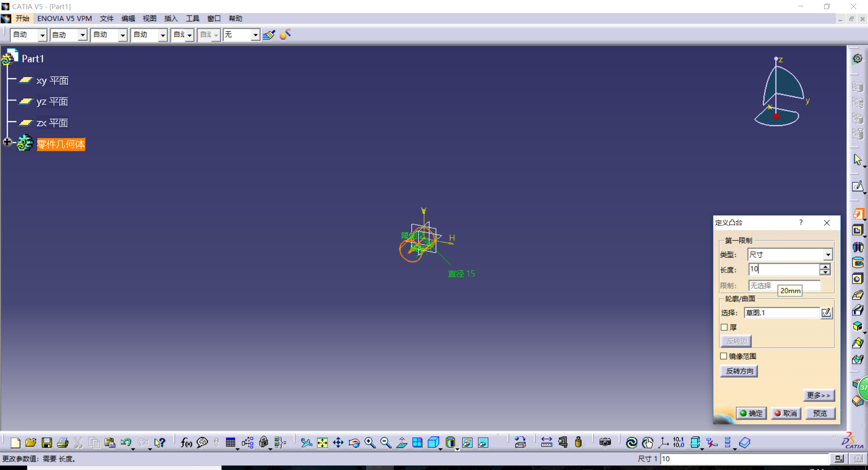Image resolution: width=868 pixels, height=470 pixels.
Task: Click the sketch edit icon beside 草图.1
Action: click(826, 313)
